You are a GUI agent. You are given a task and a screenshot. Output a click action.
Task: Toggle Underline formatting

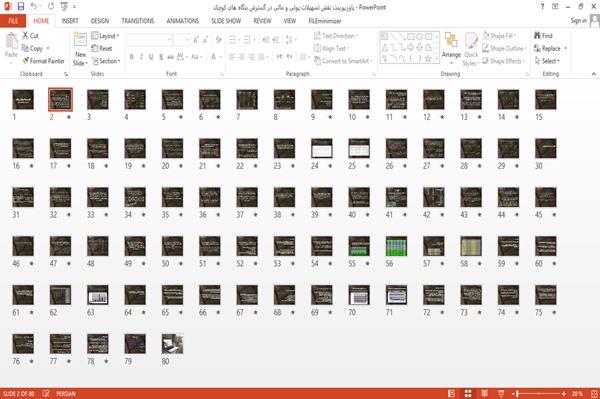(151, 57)
